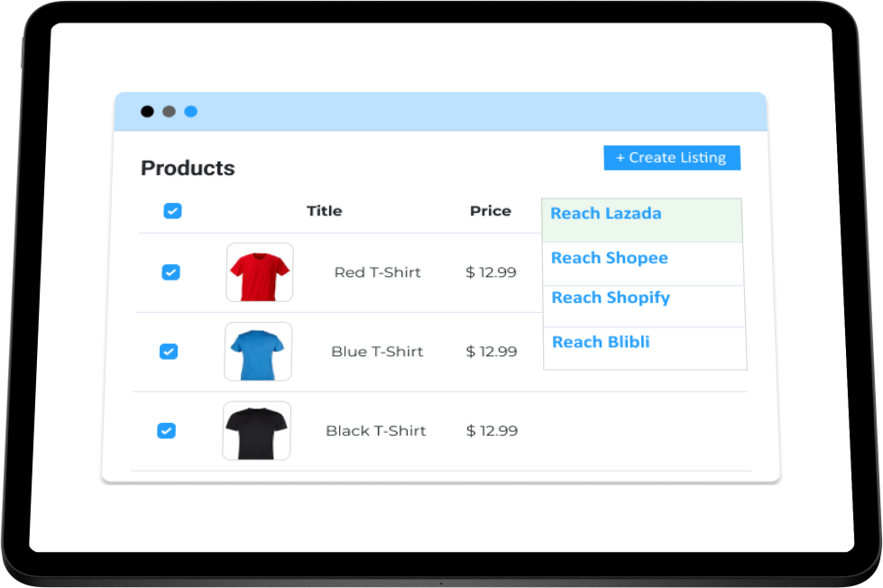This screenshot has height=588, width=883.
Task: Click the Title column header
Action: pyautogui.click(x=325, y=211)
